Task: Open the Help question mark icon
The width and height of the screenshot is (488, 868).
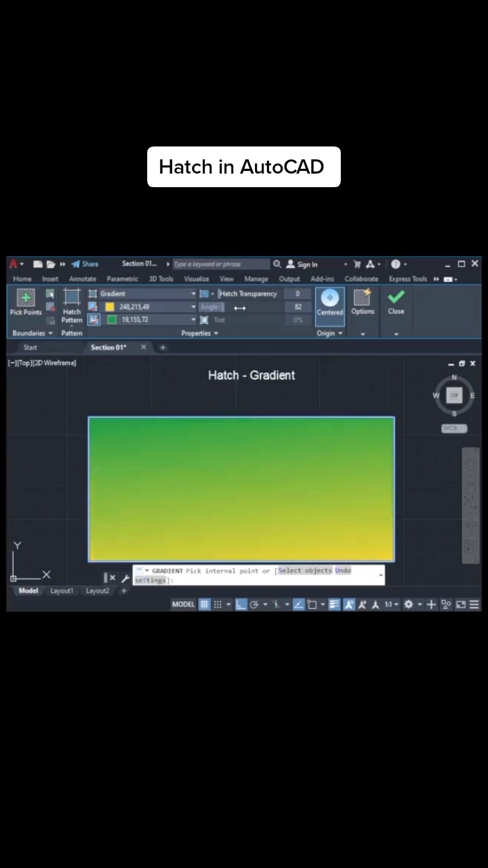Action: [x=396, y=264]
